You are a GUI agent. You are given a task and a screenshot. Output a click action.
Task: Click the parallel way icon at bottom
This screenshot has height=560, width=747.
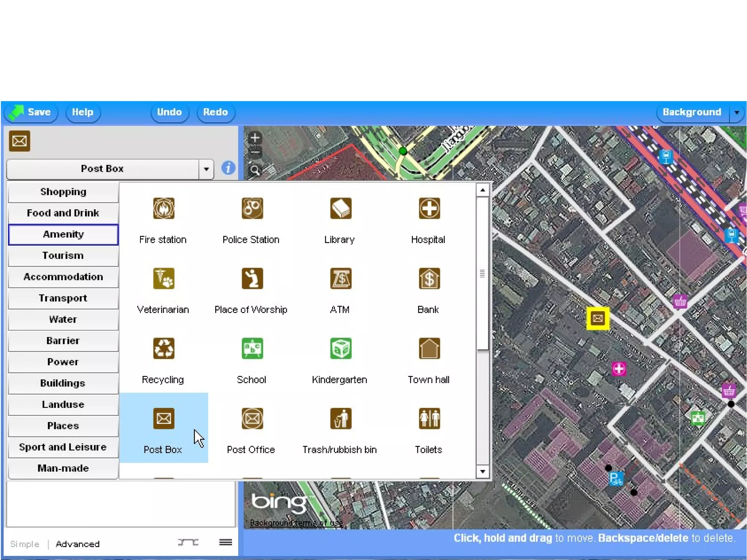point(188,542)
